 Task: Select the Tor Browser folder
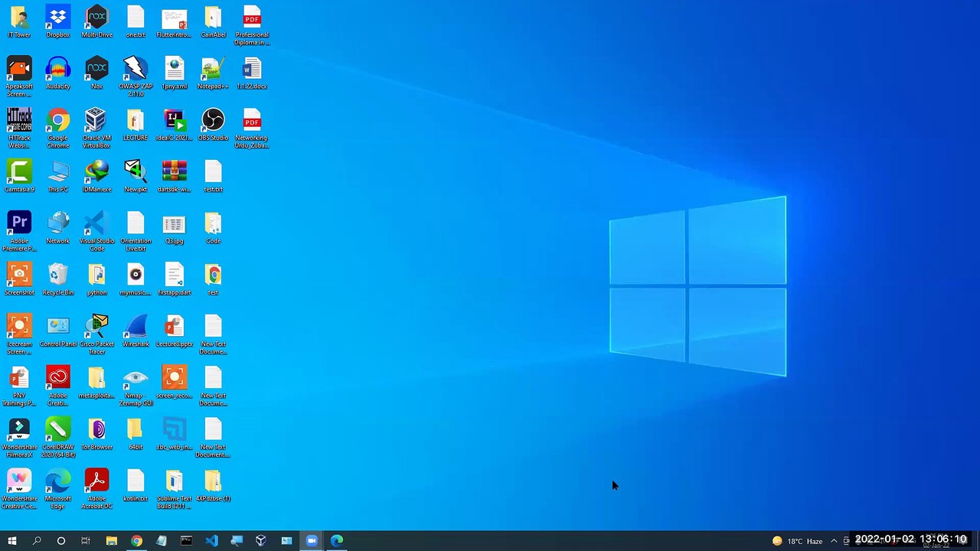tap(96, 434)
